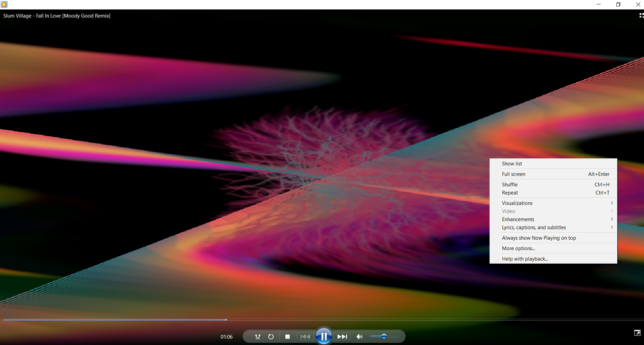This screenshot has width=644, height=345.
Task: Expand the Visualizations submenu
Action: click(553, 203)
